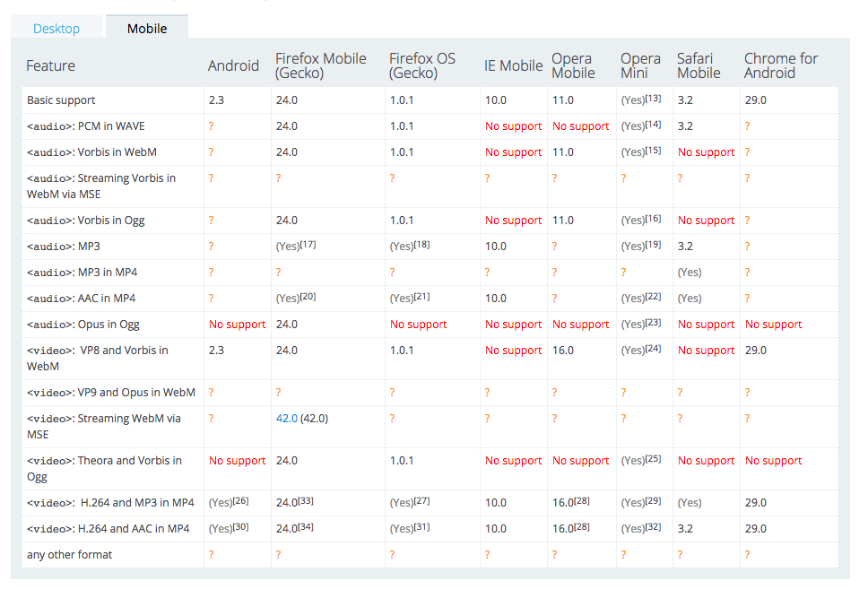The image size is (868, 598).
Task: Click the '<audio>: AAC in MP4' row label
Action: click(82, 299)
